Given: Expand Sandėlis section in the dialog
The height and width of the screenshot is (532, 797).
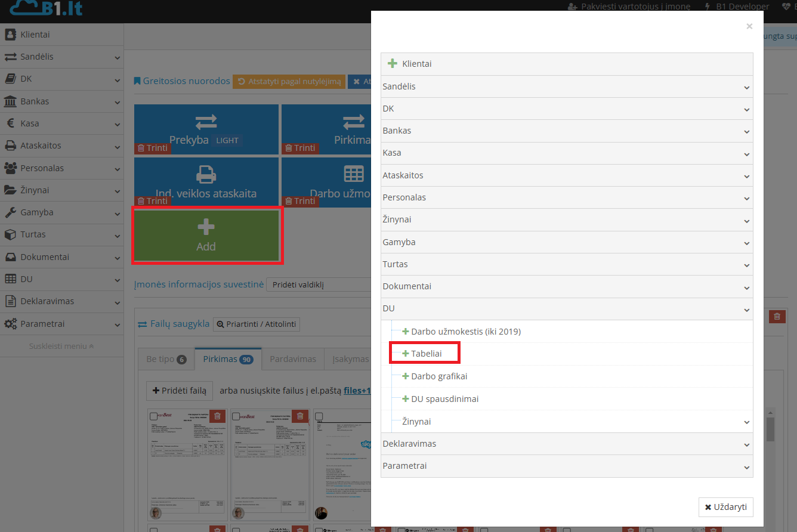Looking at the screenshot, I should pos(566,86).
